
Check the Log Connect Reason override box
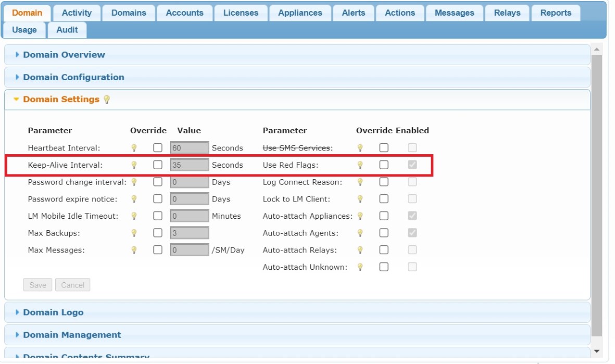tap(384, 182)
